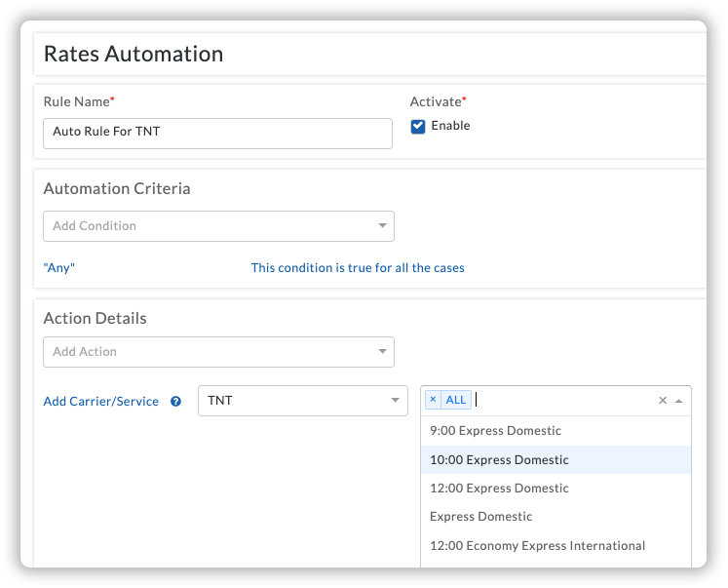Image resolution: width=728 pixels, height=588 pixels.
Task: Open the TNT carrier dropdown
Action: (303, 401)
